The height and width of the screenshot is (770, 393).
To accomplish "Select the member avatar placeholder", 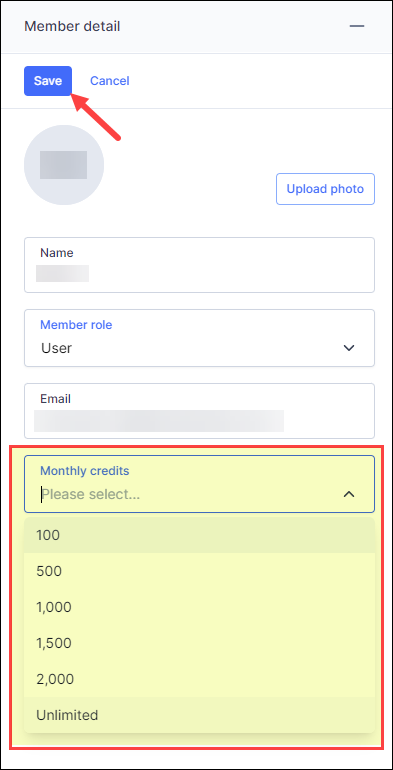I will pos(64,165).
